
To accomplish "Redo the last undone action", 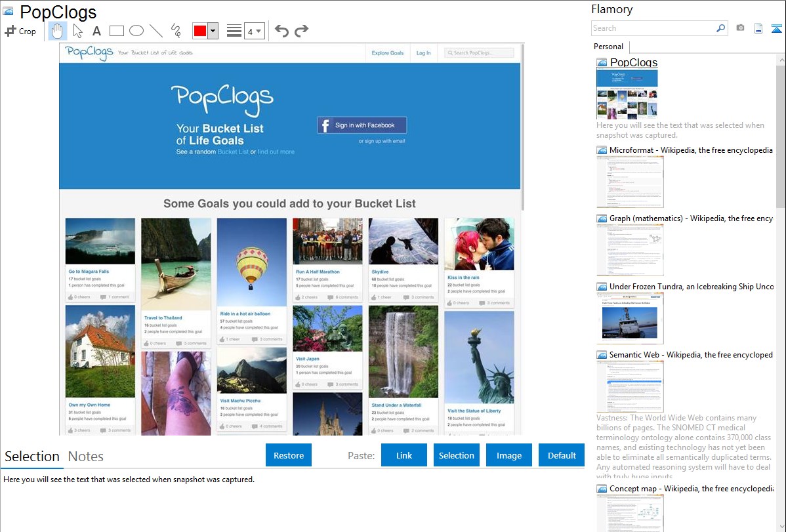I will pyautogui.click(x=301, y=31).
